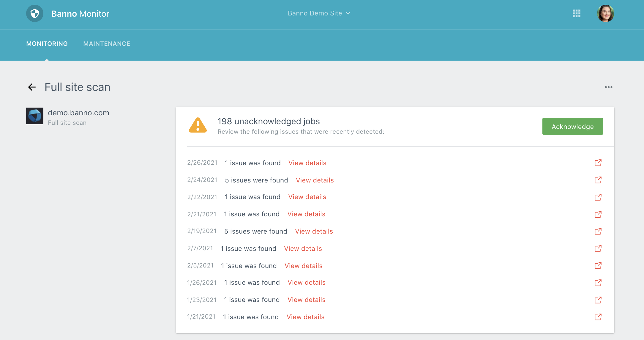Open the apps grid launcher
644x340 pixels.
pyautogui.click(x=576, y=13)
